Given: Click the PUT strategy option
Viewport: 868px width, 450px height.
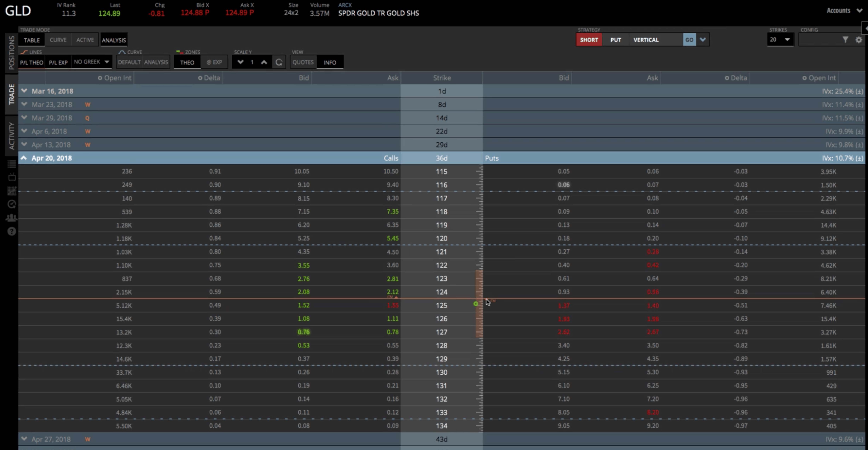Looking at the screenshot, I should tap(616, 40).
